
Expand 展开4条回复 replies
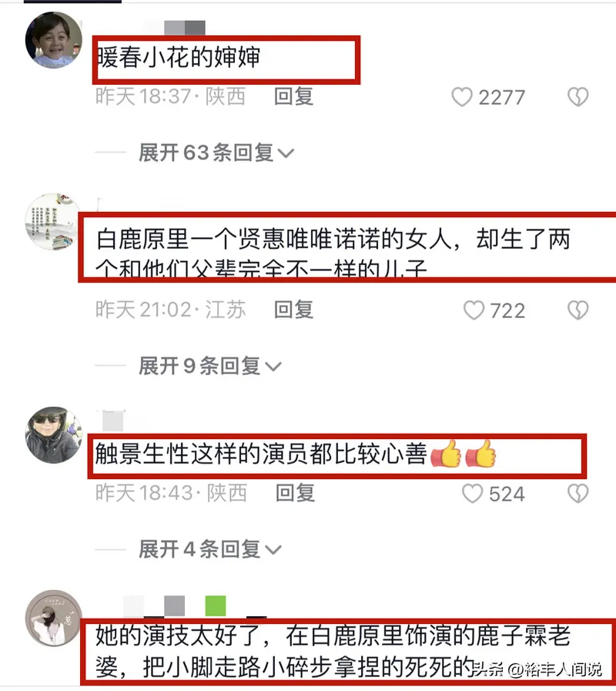pyautogui.click(x=209, y=549)
